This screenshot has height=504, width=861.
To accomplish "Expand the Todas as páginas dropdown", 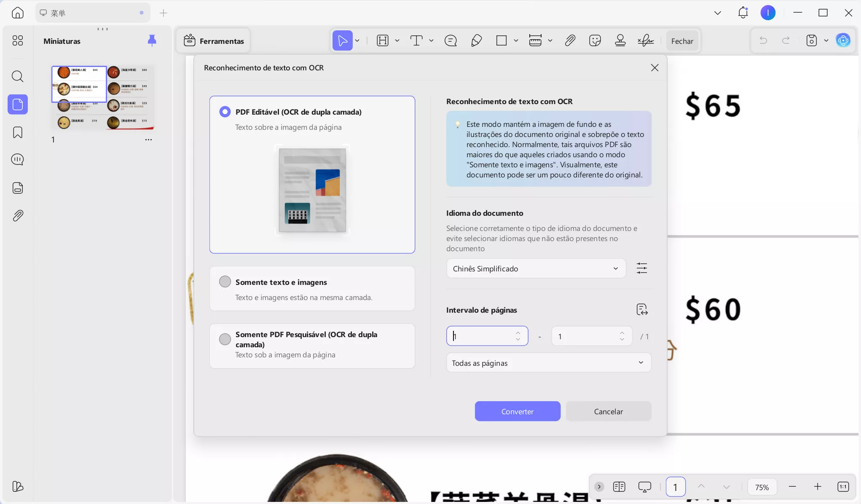I will point(548,363).
